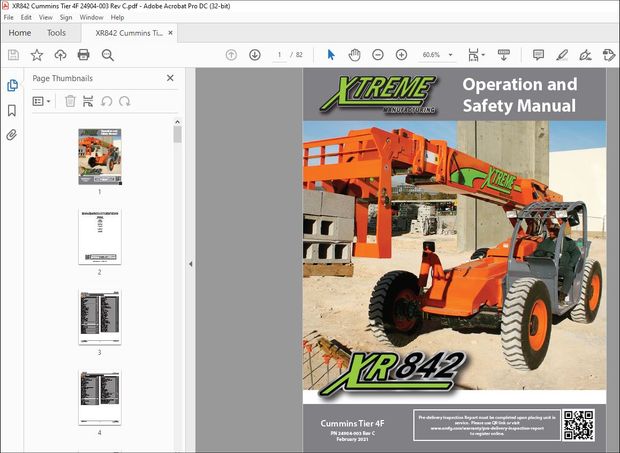Switch to the Tools tab
This screenshot has height=453, width=620.
[x=56, y=33]
